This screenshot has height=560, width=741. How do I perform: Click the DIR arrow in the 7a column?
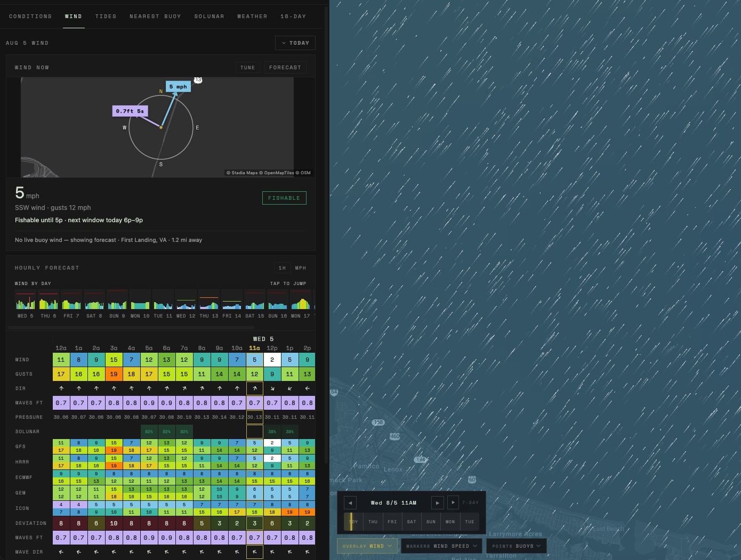coord(184,388)
